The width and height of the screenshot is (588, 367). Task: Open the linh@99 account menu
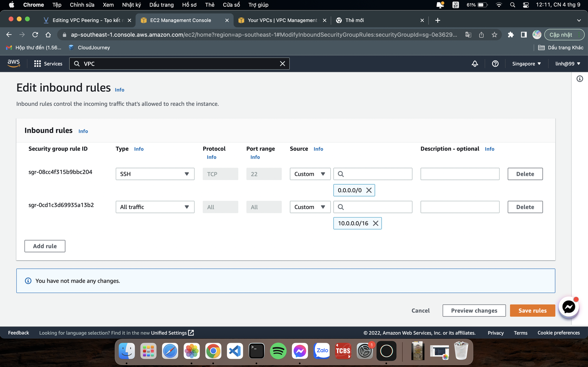568,64
